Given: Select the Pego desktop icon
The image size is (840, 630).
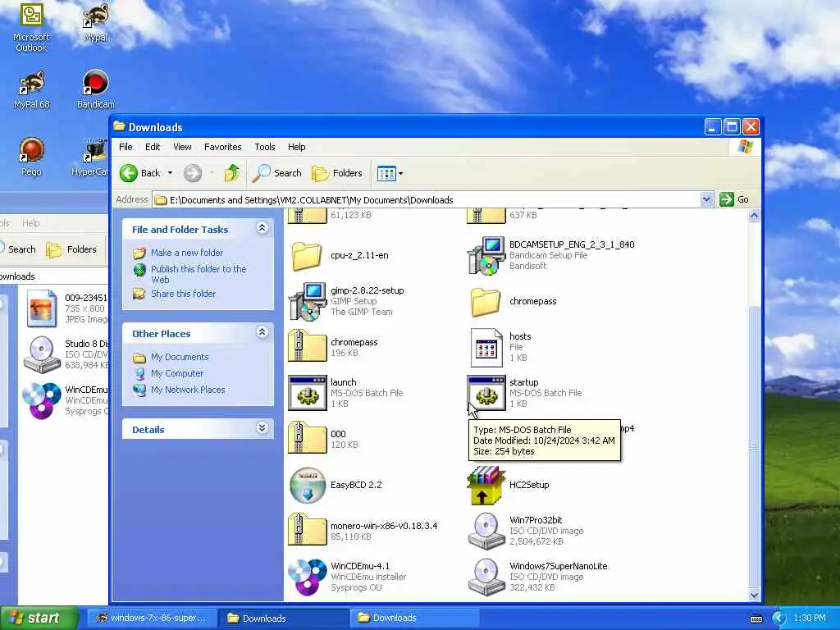Looking at the screenshot, I should click(x=31, y=157).
